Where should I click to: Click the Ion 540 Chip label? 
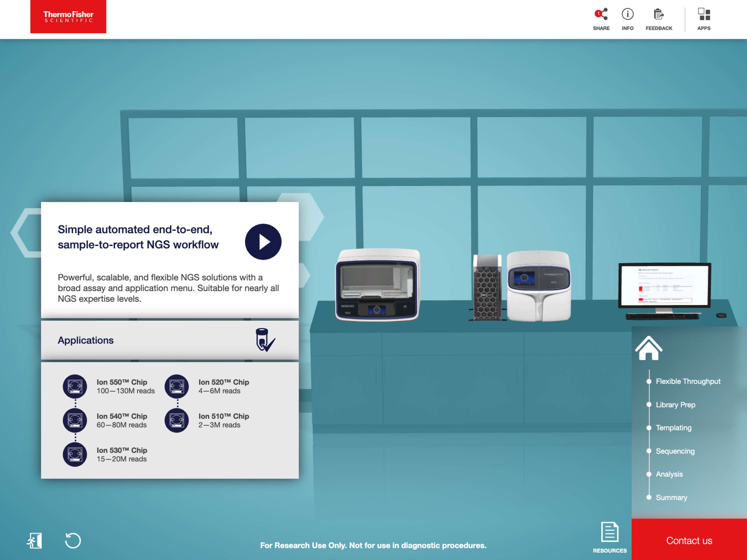(122, 416)
